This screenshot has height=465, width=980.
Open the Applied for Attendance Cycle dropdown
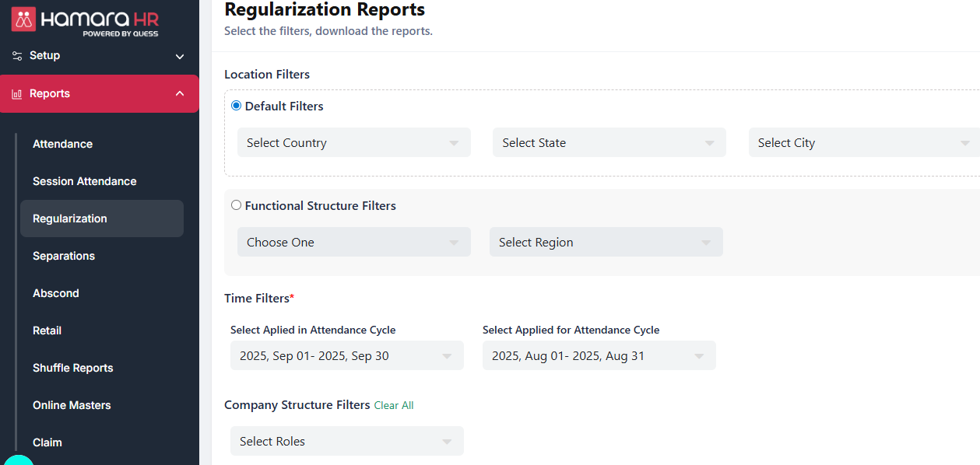599,356
